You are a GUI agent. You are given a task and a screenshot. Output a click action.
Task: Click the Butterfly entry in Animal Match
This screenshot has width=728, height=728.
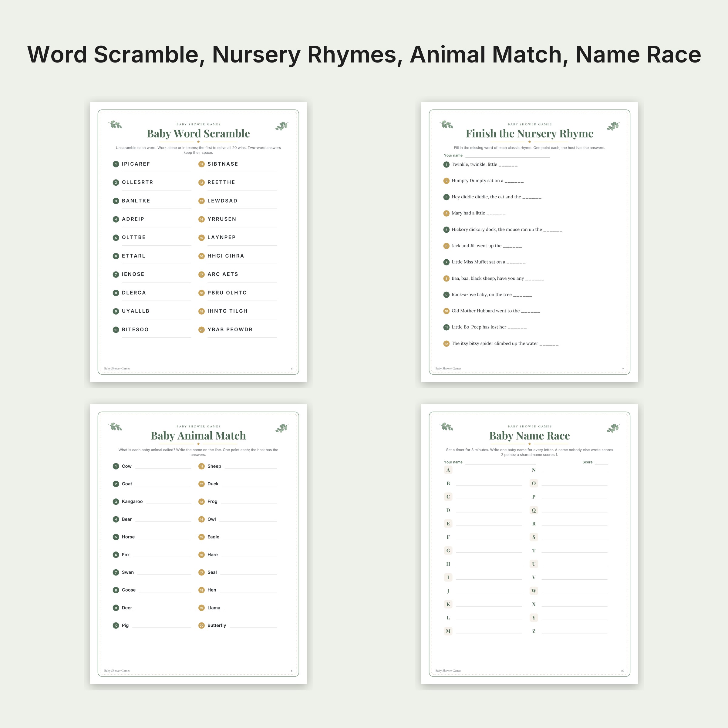[x=217, y=625]
